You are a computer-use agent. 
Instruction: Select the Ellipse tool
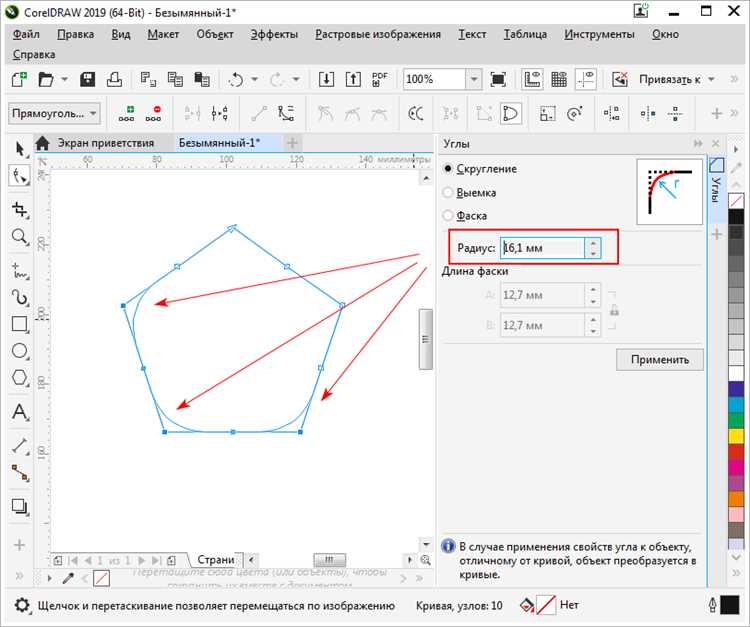pos(19,351)
